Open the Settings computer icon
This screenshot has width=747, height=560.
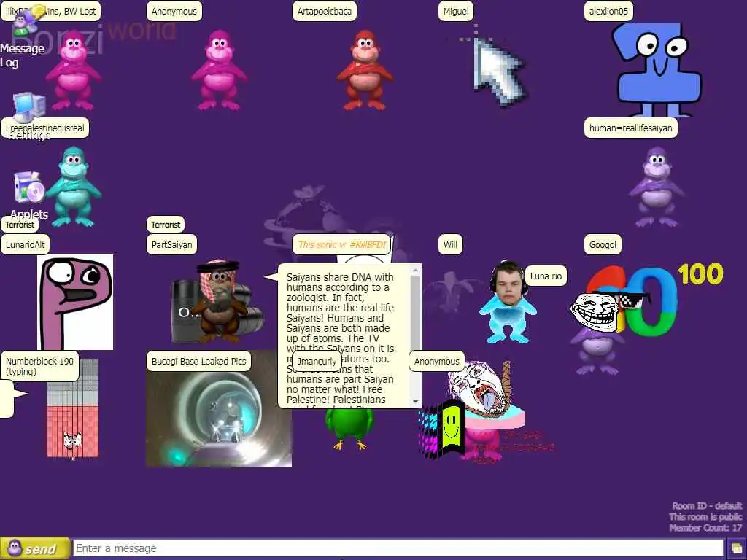[29, 108]
